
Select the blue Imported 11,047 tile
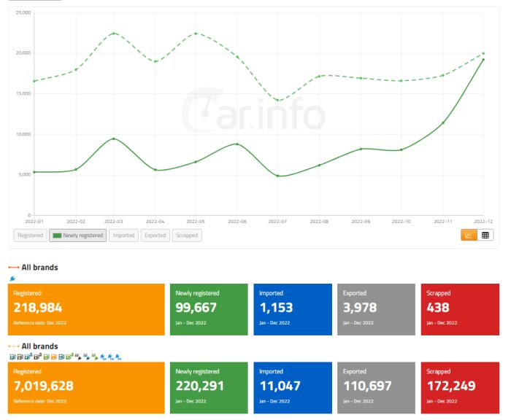tap(293, 388)
